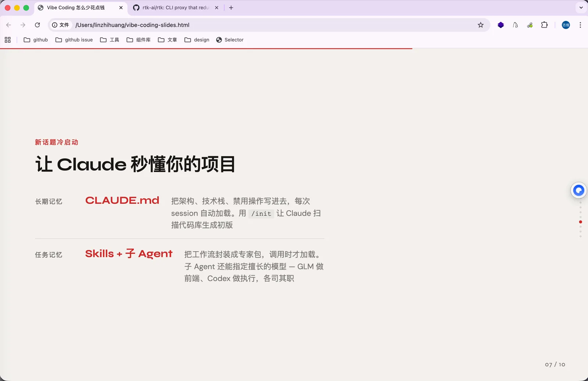Switch to the Vibe Coding 怎么少花点钱 tab
Image resolution: width=588 pixels, height=381 pixels.
(81, 8)
